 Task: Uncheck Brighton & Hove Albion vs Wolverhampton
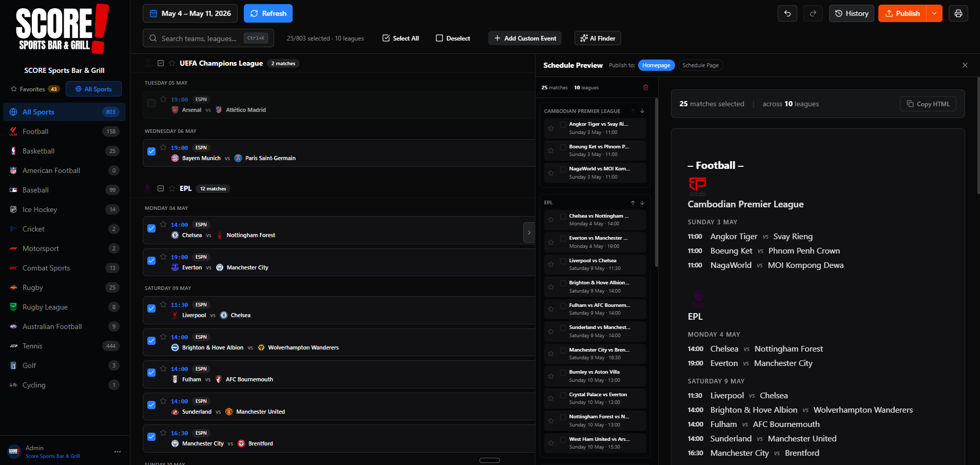(x=151, y=341)
